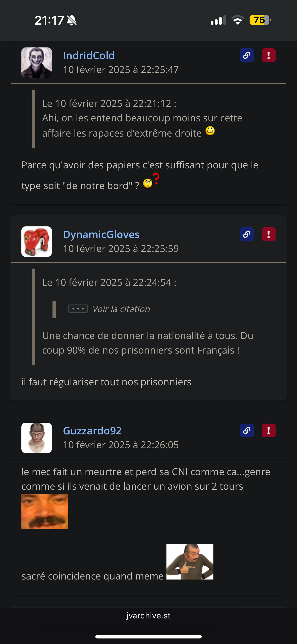297x644 pixels.
Task: Expand hidden quote with three-dots button
Action: click(x=78, y=309)
